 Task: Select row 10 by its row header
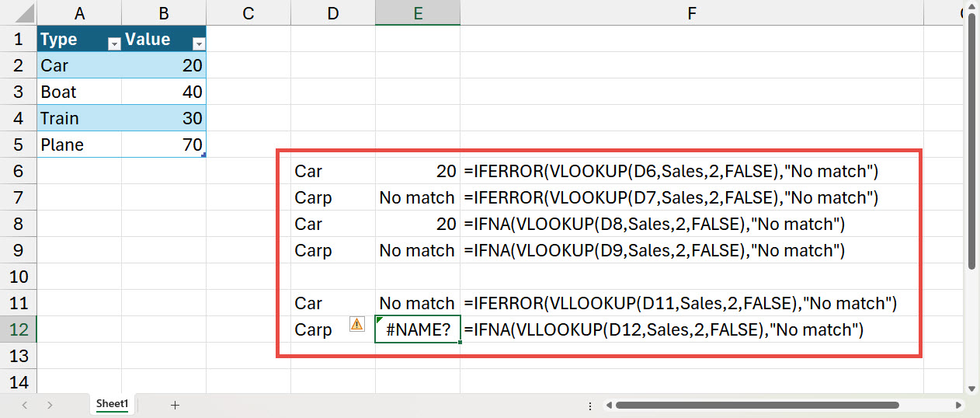coord(18,277)
